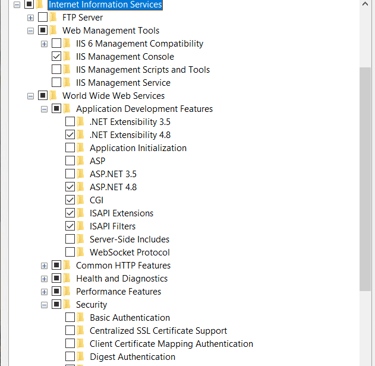Select the Internet Information Services item
The image size is (375, 366).
tap(105, 4)
